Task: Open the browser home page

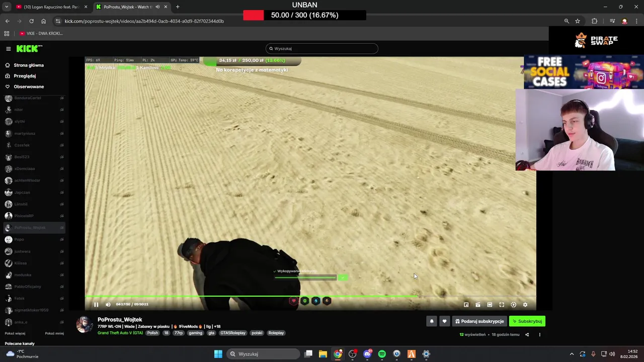Action: pos(43,21)
